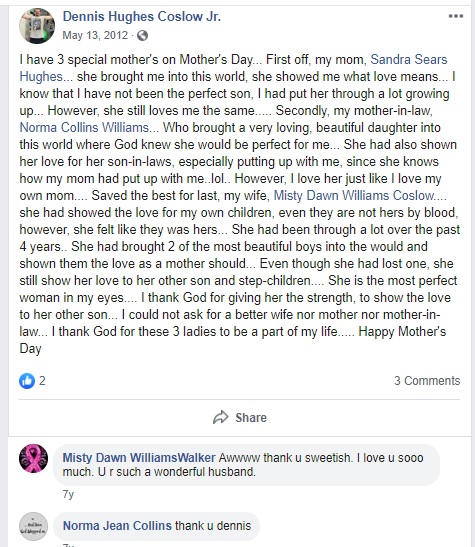The width and height of the screenshot is (475, 547).
Task: View who reacted via the 2 count
Action: [x=42, y=381]
